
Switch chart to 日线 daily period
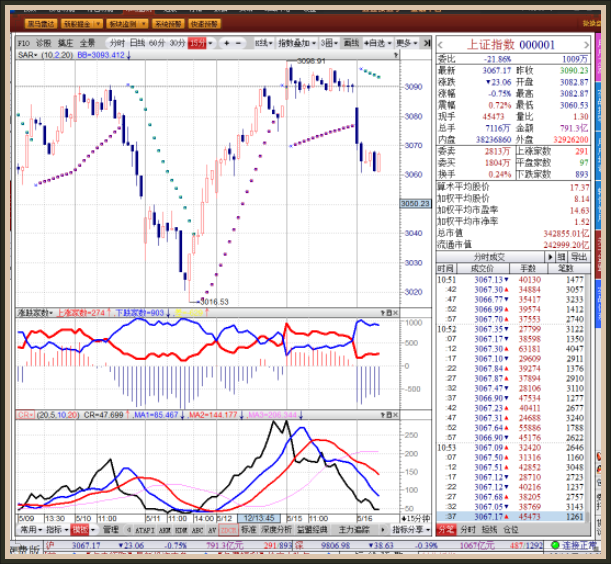[x=137, y=43]
